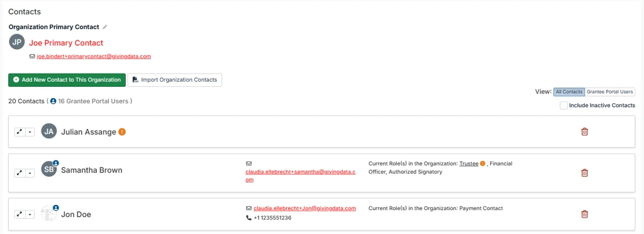Click the Trustee role link
644x234 pixels.
coord(469,164)
